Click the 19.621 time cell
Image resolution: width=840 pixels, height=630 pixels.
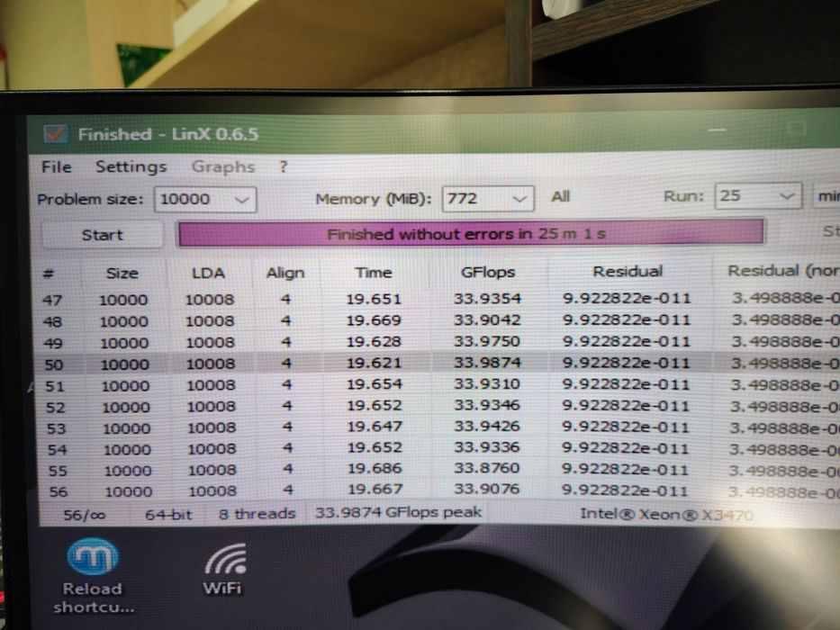pos(374,363)
